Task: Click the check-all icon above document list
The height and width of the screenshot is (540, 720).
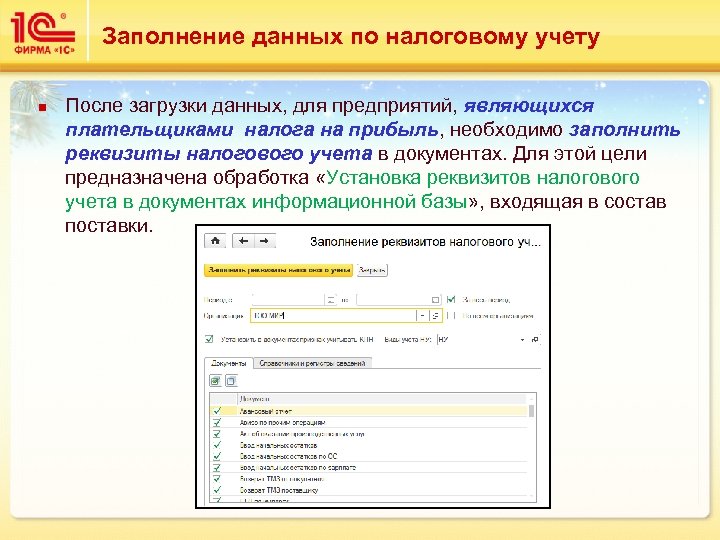Action: click(x=215, y=381)
